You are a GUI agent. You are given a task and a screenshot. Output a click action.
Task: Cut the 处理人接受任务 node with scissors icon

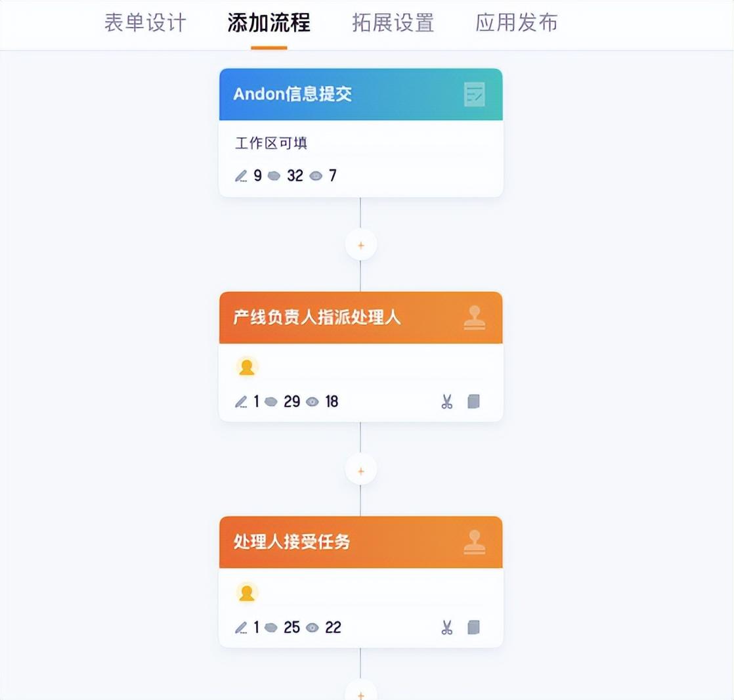(447, 627)
